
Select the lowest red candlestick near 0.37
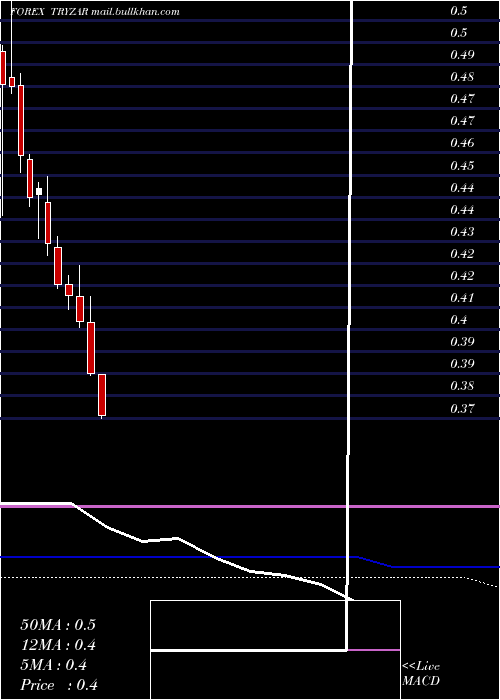[102, 395]
